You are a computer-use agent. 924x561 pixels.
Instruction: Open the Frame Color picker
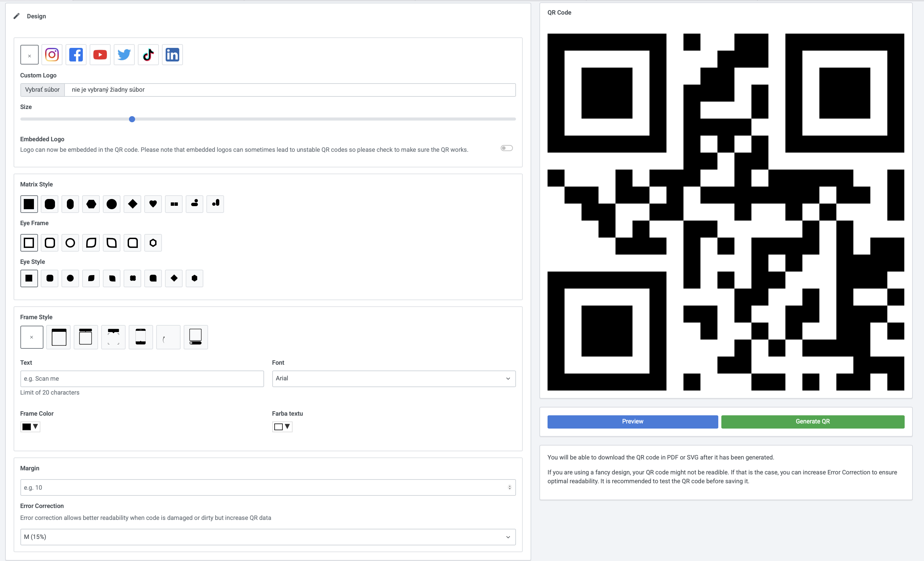coord(30,427)
